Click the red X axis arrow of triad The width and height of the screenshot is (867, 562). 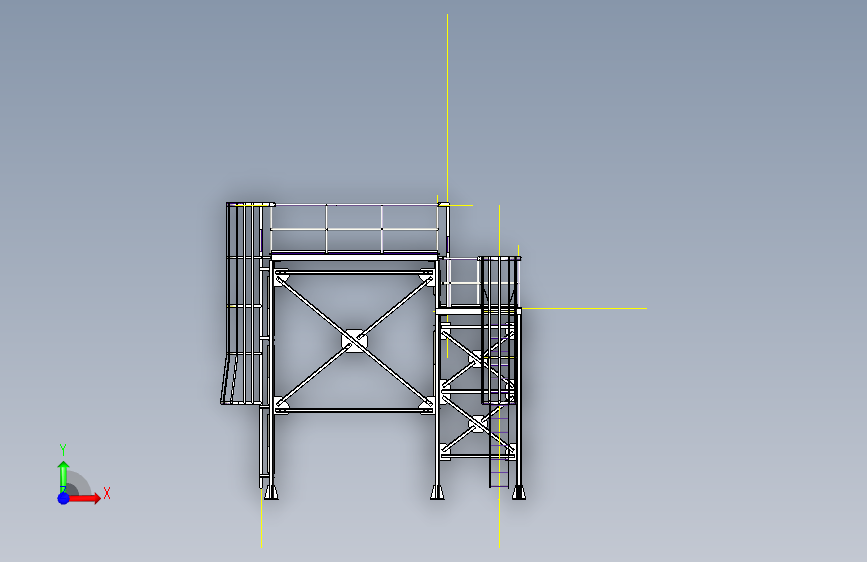(85, 498)
